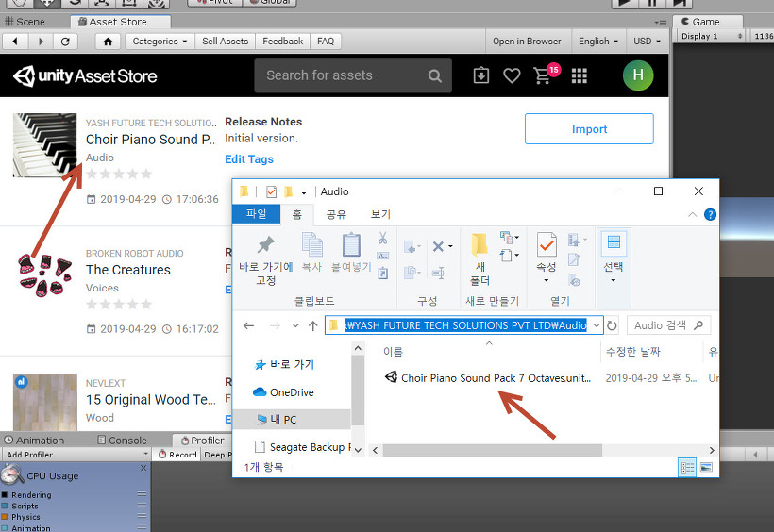Open My Assets download icon
The width and height of the screenshot is (774, 532).
(x=481, y=75)
